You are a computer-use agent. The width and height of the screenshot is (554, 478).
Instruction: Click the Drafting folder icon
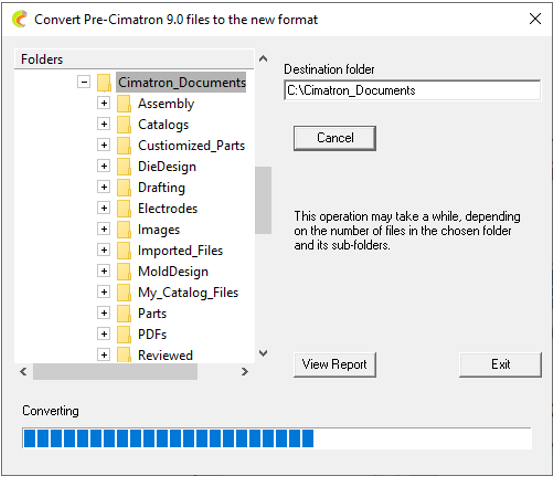[124, 188]
